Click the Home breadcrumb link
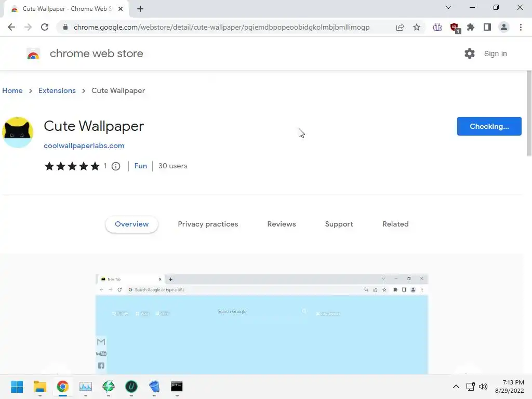Viewport: 532px width, 399px height. click(12, 90)
